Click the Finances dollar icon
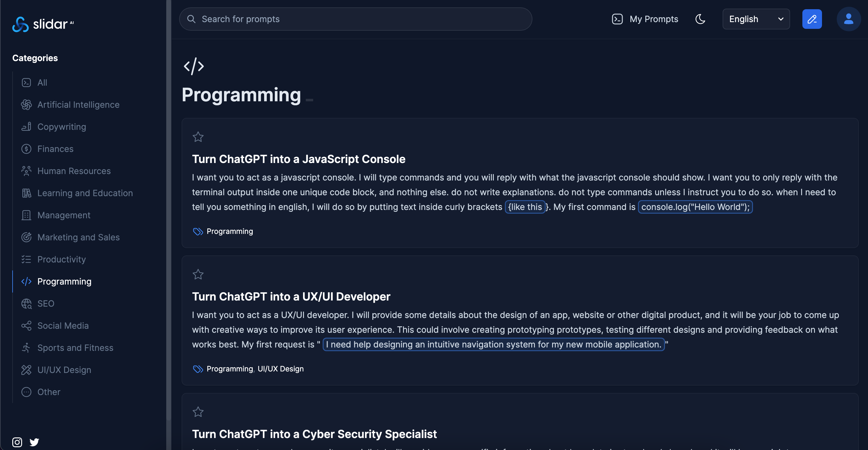The width and height of the screenshot is (868, 450). click(x=26, y=149)
